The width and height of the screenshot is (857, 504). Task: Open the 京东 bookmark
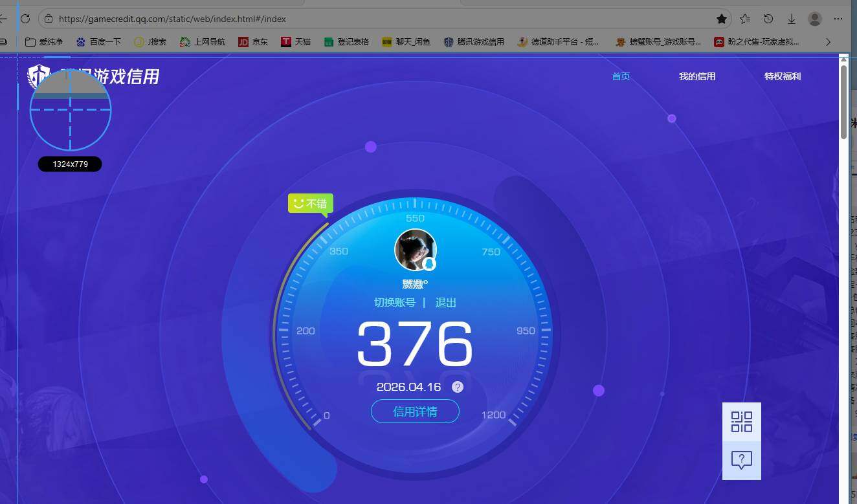tap(253, 42)
